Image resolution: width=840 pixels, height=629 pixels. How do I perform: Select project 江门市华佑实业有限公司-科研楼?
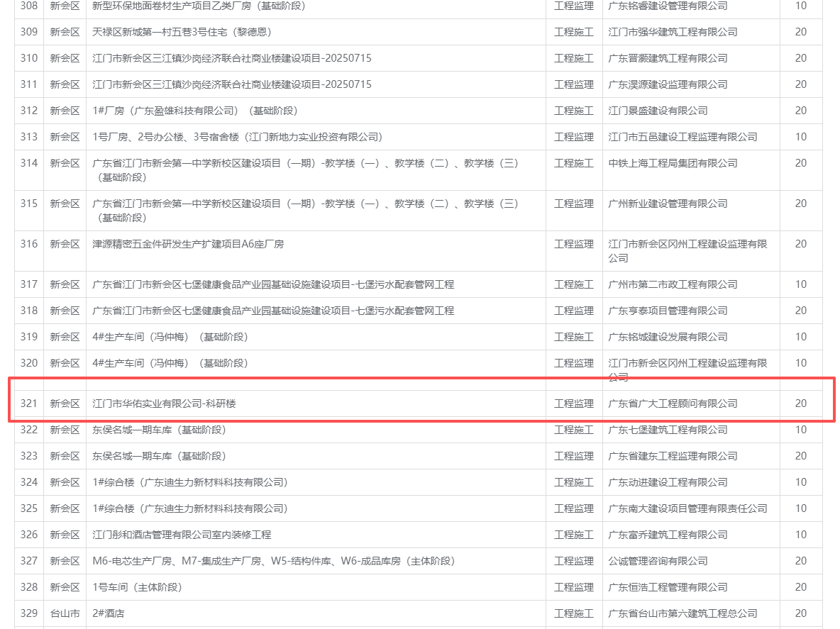pyautogui.click(x=164, y=403)
